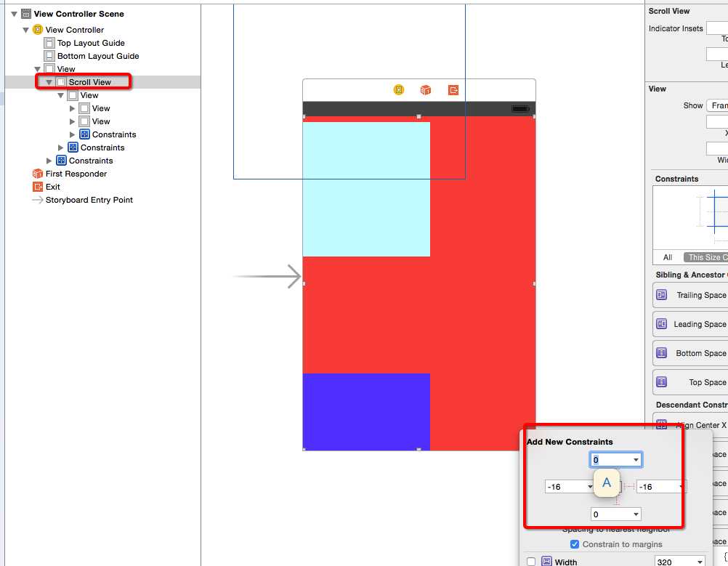Select the Top Space constraint row
Viewport: 728px width, 566px height.
pos(690,382)
